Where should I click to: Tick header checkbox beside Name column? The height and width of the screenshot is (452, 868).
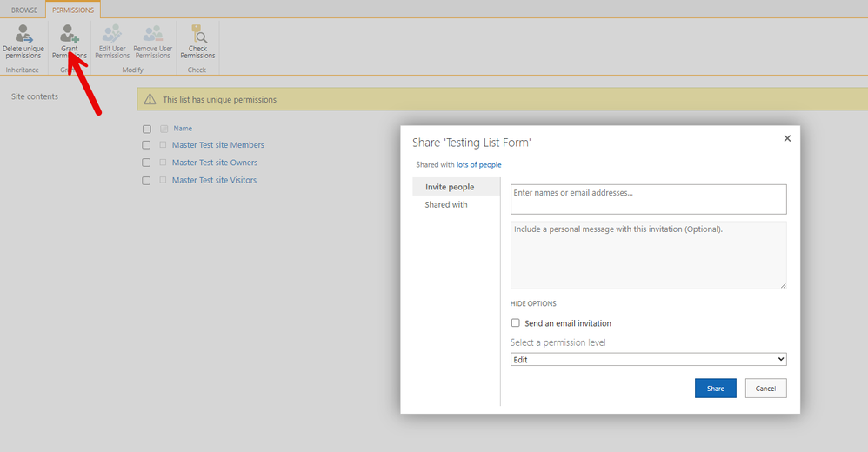pyautogui.click(x=147, y=129)
